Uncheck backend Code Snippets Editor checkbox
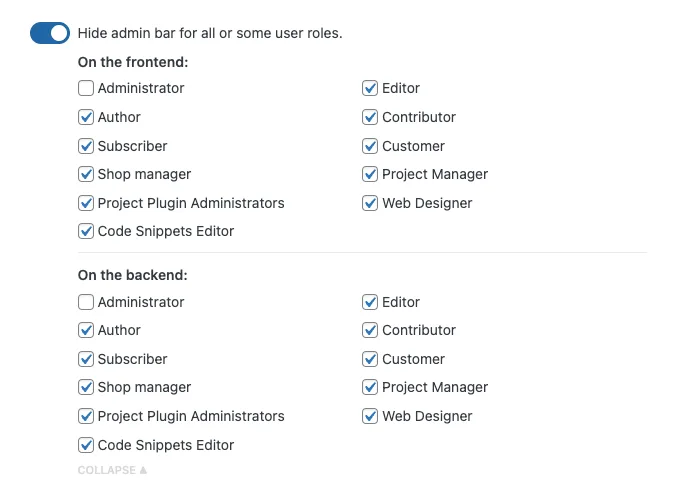This screenshot has height=503, width=675. [86, 445]
